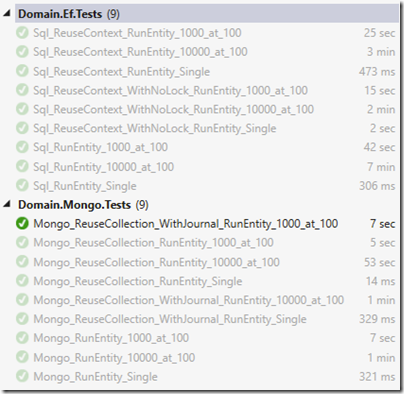Click passed icon of Mongo_RunEntity_10000_at_100
This screenshot has width=404, height=394.
coord(22,357)
